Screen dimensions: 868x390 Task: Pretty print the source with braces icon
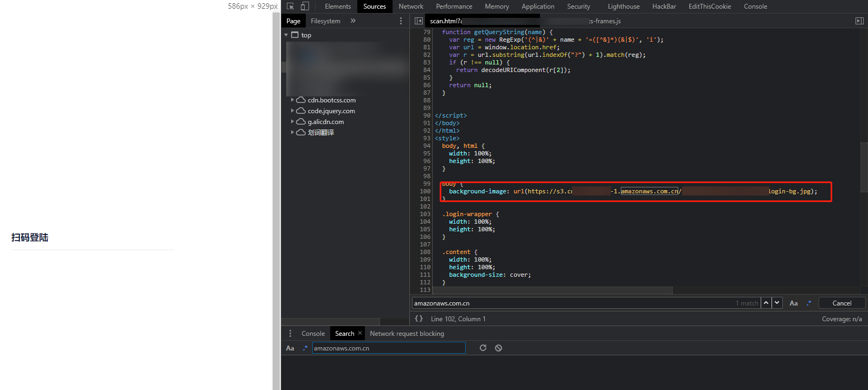419,319
